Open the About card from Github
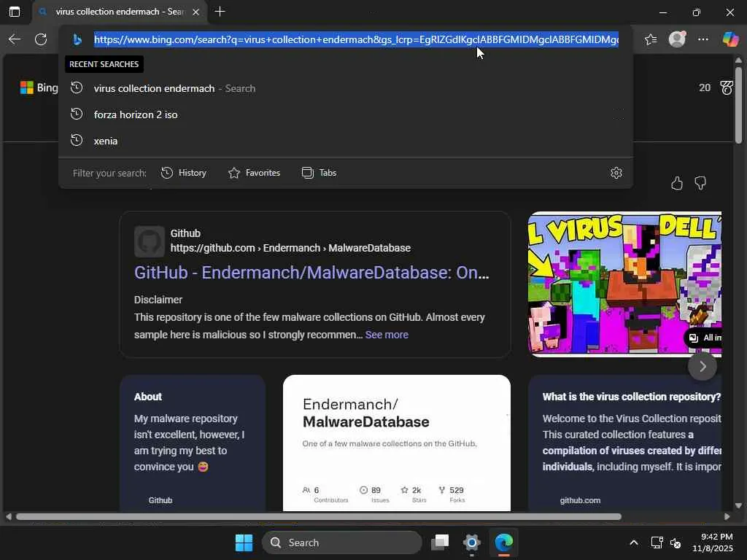This screenshot has height=560, width=747. coord(193,443)
